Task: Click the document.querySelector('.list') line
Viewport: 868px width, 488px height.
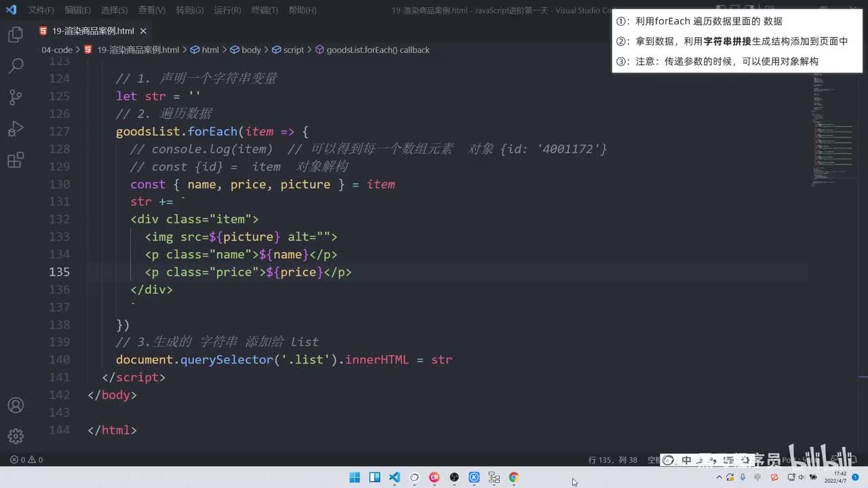Action: [284, 360]
